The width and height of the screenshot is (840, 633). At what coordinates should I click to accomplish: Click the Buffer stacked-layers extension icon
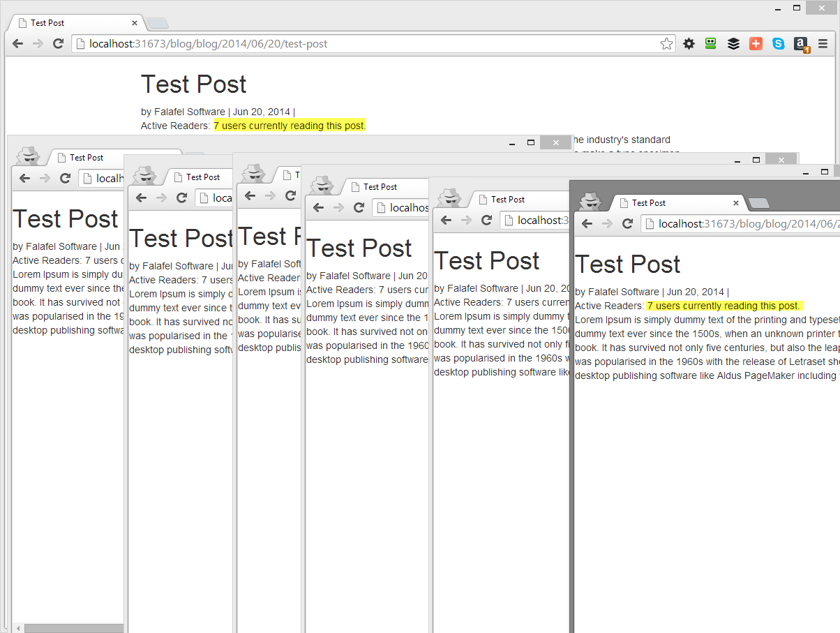[733, 43]
